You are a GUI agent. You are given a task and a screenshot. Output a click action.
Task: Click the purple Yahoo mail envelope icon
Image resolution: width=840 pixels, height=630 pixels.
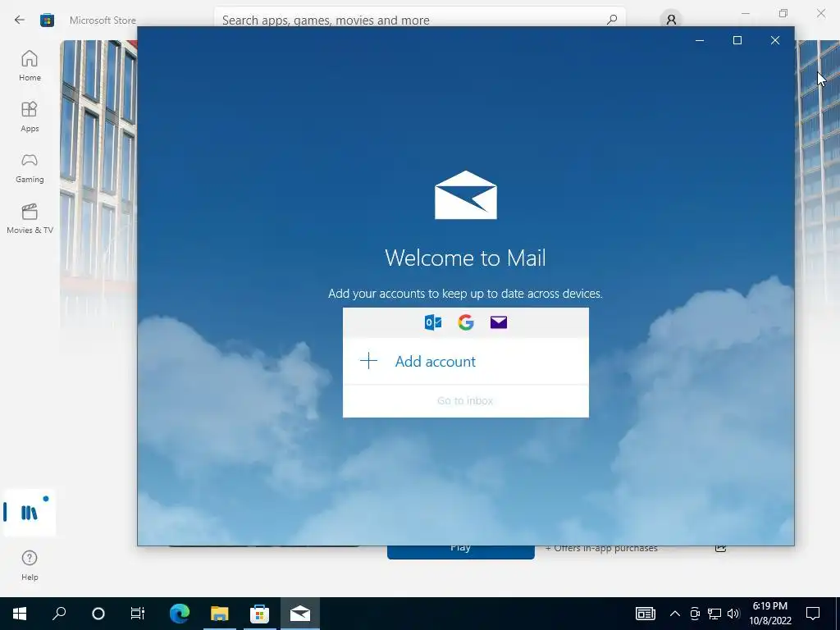(x=498, y=322)
